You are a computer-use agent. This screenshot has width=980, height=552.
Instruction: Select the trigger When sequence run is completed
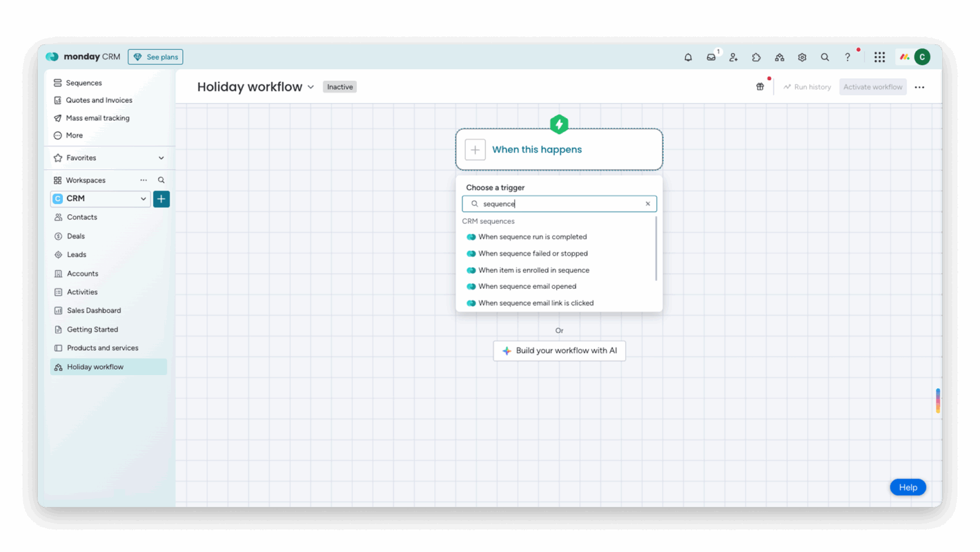pyautogui.click(x=532, y=237)
